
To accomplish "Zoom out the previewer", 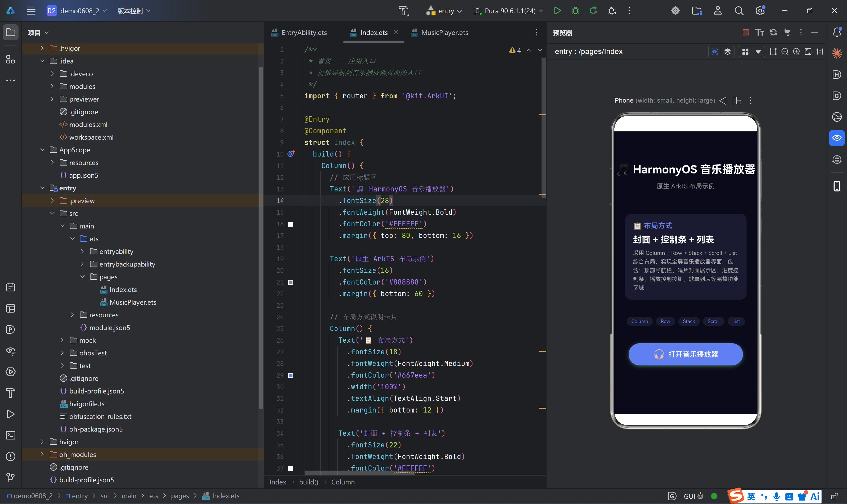I will click(x=785, y=52).
